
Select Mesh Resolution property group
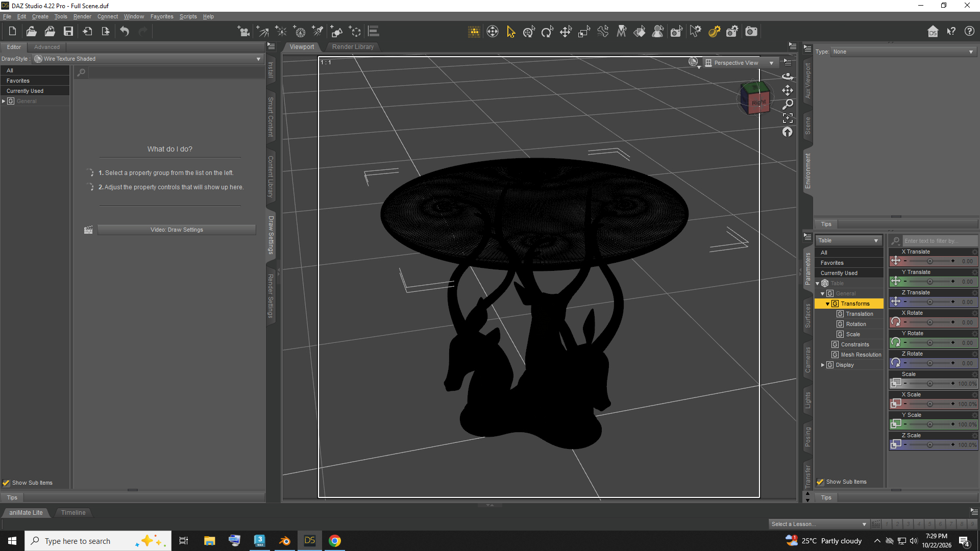point(861,355)
